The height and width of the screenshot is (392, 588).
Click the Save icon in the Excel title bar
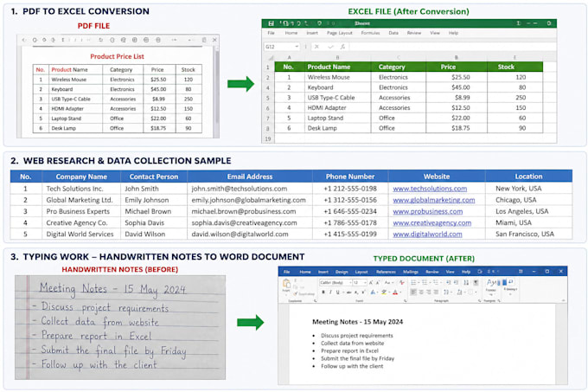coord(271,23)
